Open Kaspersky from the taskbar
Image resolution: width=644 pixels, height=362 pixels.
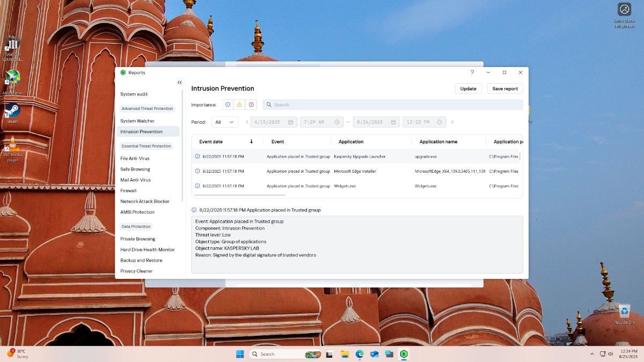click(404, 354)
